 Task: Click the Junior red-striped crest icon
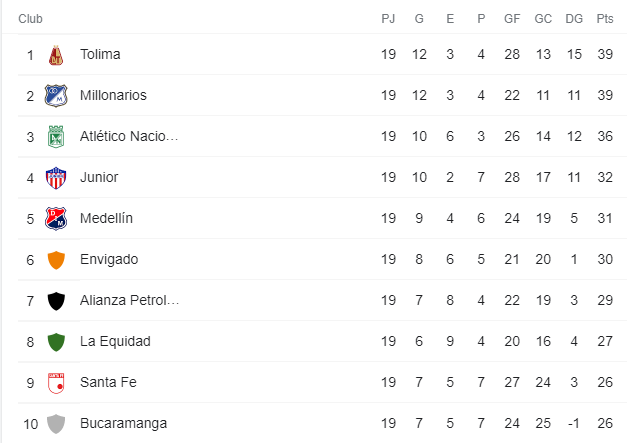coord(56,178)
